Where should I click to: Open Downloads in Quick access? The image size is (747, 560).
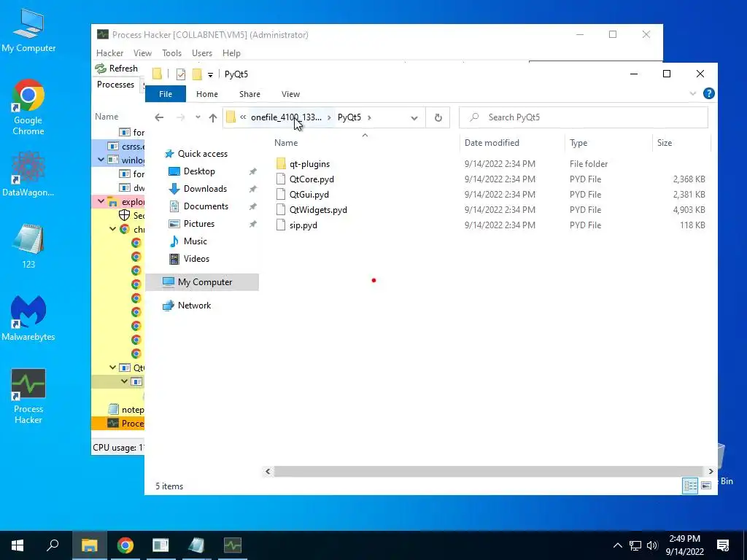205,189
